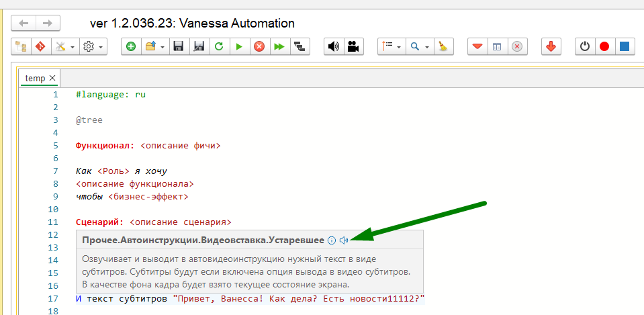The image size is (644, 315).
Task: Click line number 11 in the gutter
Action: 54,222
